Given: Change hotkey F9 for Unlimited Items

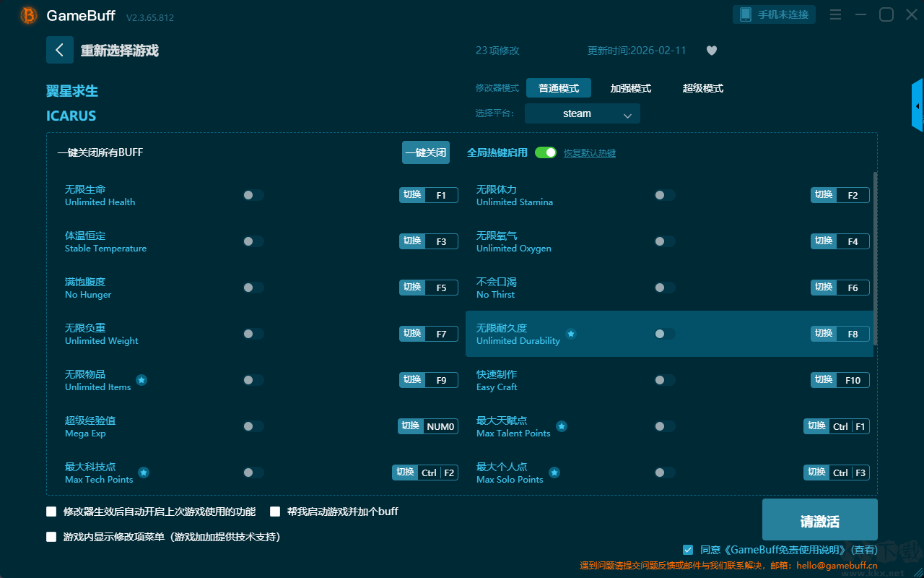Looking at the screenshot, I should tap(429, 380).
